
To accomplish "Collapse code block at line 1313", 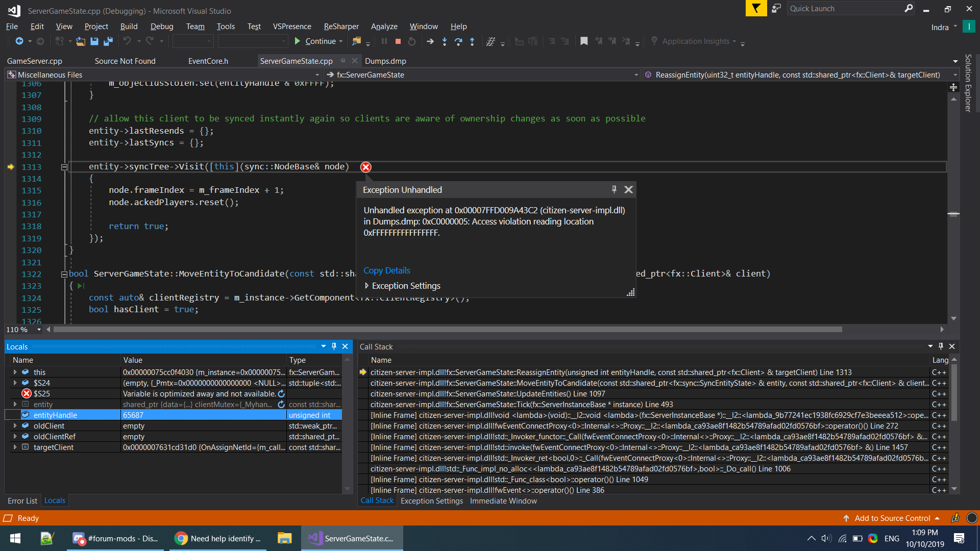I will click(x=64, y=167).
